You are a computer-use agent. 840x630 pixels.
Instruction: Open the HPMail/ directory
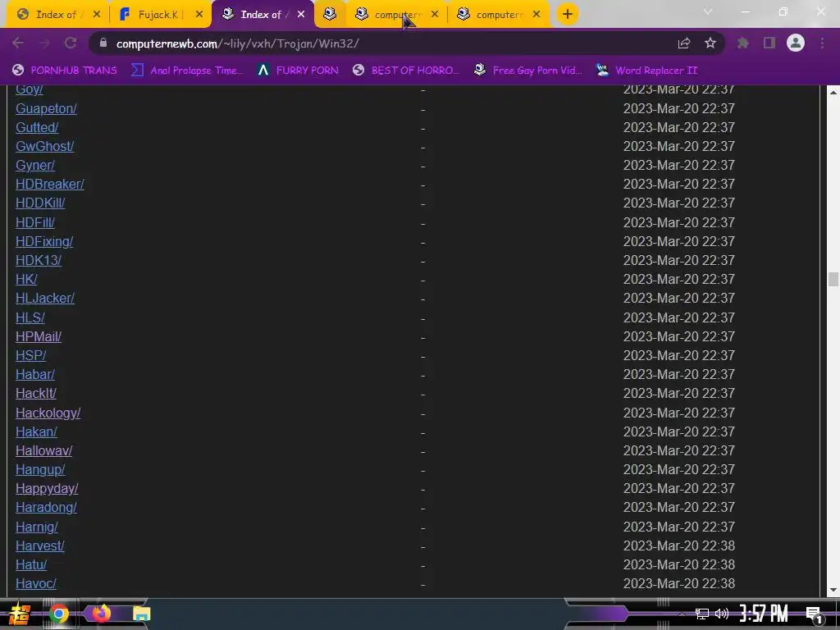pos(38,336)
